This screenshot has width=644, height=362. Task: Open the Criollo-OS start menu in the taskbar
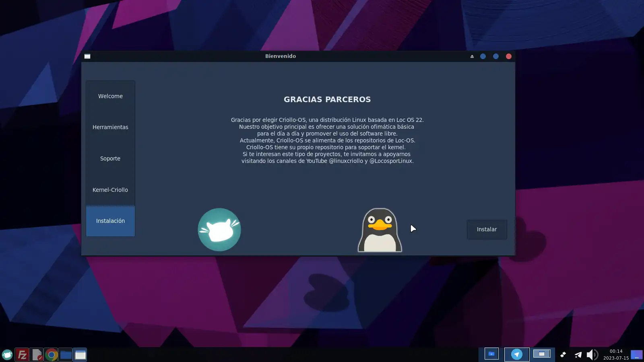point(7,355)
